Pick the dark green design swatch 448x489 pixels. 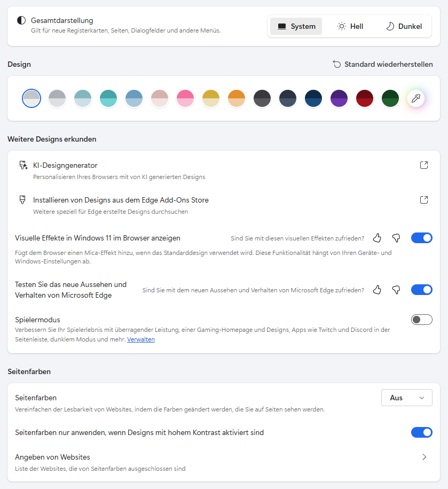(x=390, y=98)
